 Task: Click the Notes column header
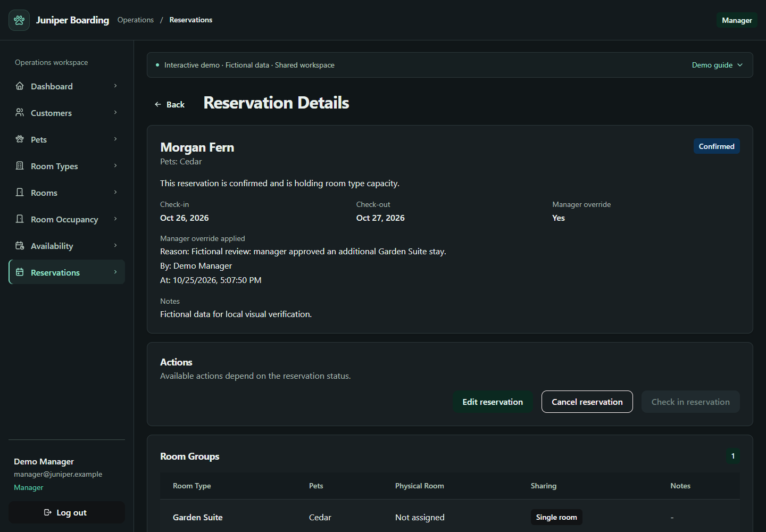[x=680, y=486]
